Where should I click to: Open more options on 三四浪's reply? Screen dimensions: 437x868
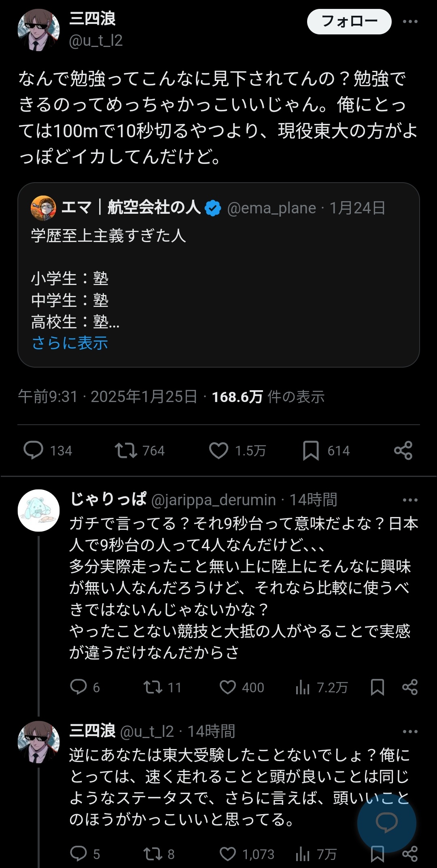coord(410,732)
